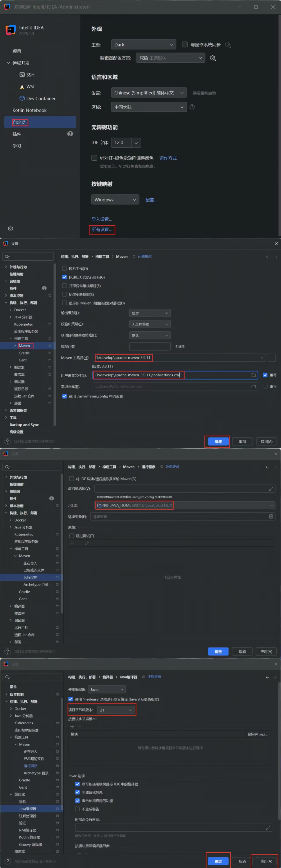Open SSH under 远程开发
Viewport: 281px width, 868px height.
(x=27, y=75)
